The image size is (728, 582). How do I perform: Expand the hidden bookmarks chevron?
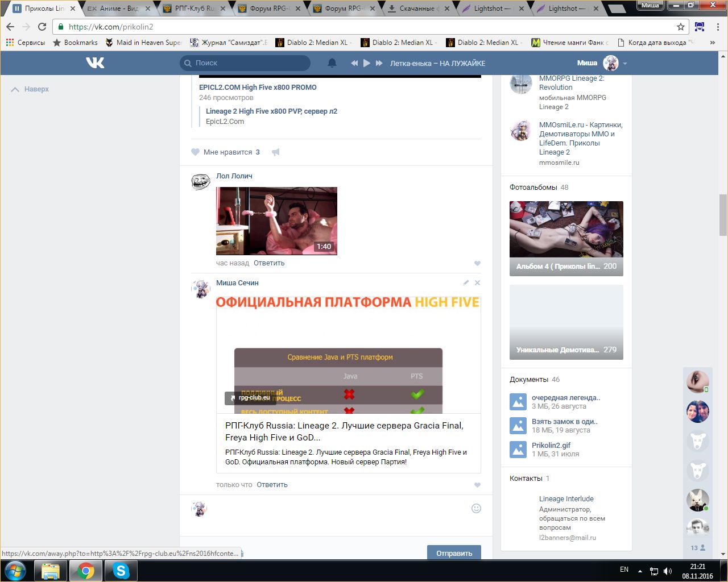click(713, 43)
